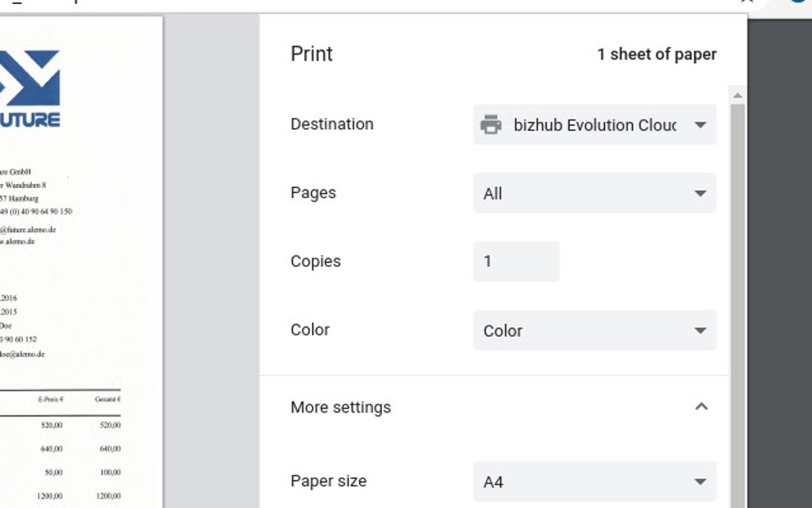
Task: Open the Paper size dropdown showing A4
Action: 595,481
